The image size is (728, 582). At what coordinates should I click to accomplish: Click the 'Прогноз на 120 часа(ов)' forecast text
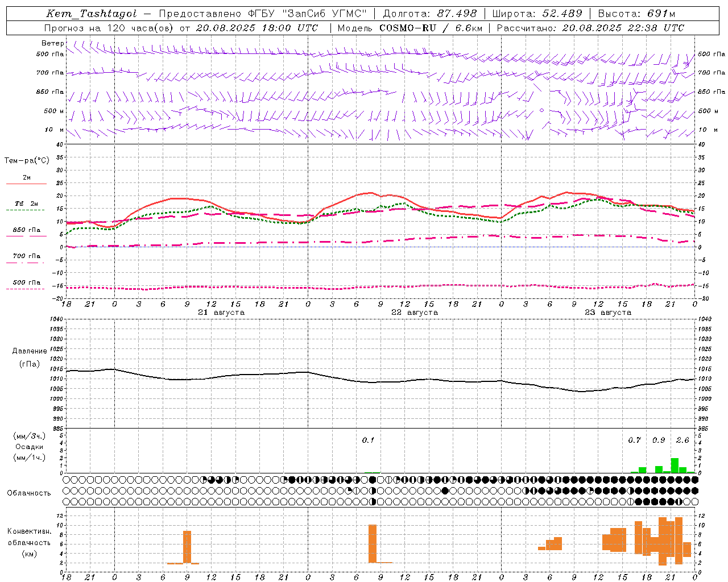pos(109,28)
